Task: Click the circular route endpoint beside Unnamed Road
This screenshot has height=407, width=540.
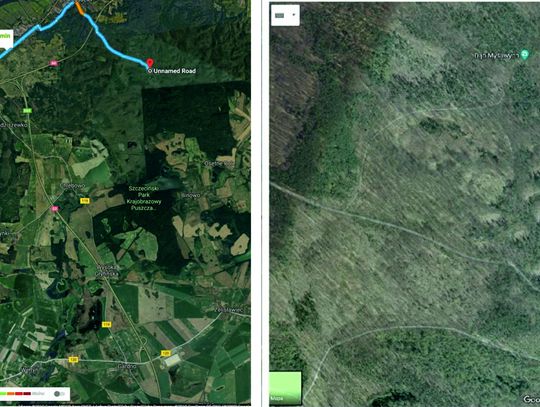Action: tap(149, 71)
